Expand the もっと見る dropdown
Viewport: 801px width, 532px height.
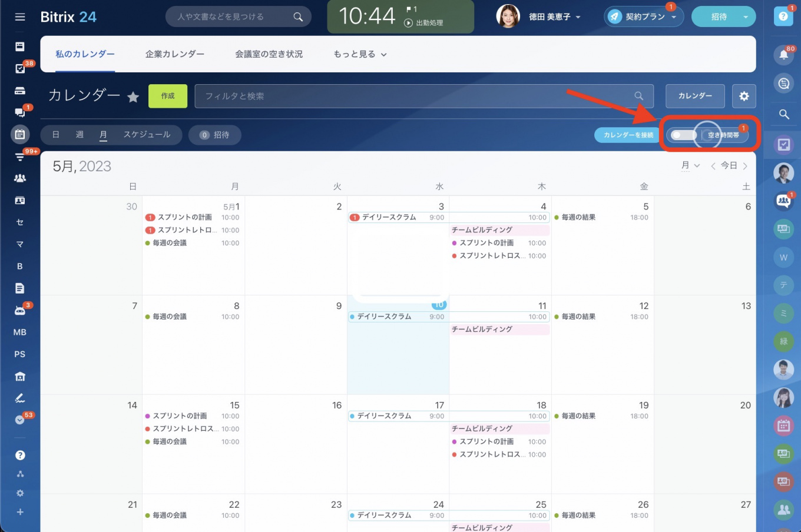(x=360, y=54)
